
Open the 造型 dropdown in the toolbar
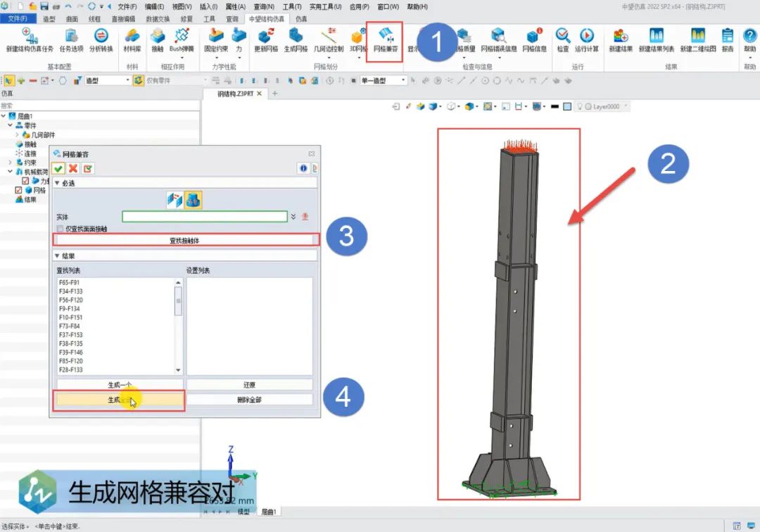pyautogui.click(x=108, y=81)
